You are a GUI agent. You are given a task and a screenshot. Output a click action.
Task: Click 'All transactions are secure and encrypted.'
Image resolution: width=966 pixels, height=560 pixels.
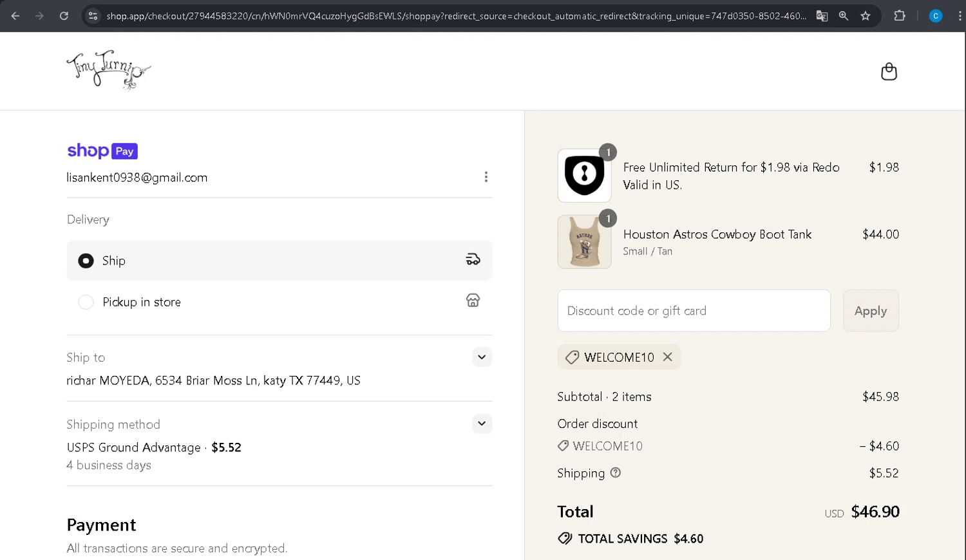[177, 548]
